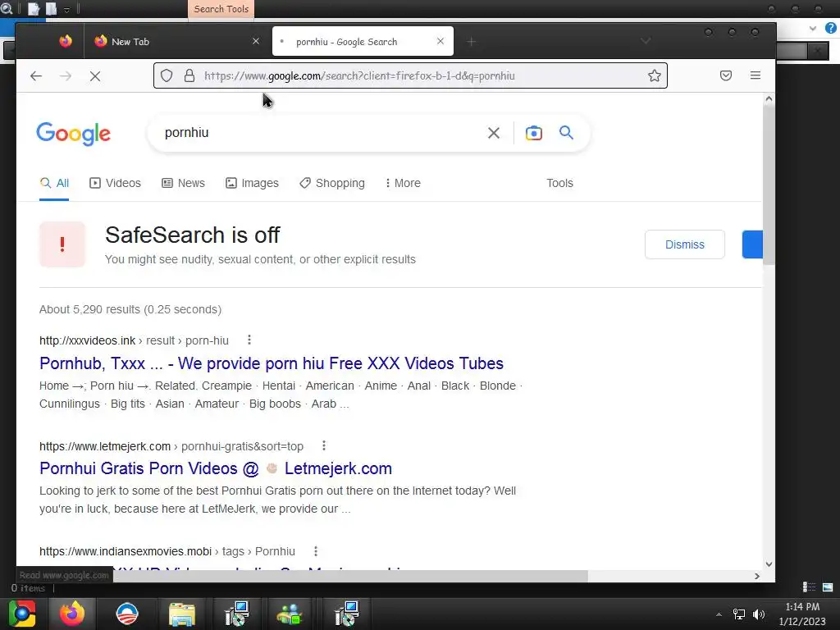Viewport: 840px width, 630px height.
Task: Click the browser address bar URL
Action: point(359,75)
